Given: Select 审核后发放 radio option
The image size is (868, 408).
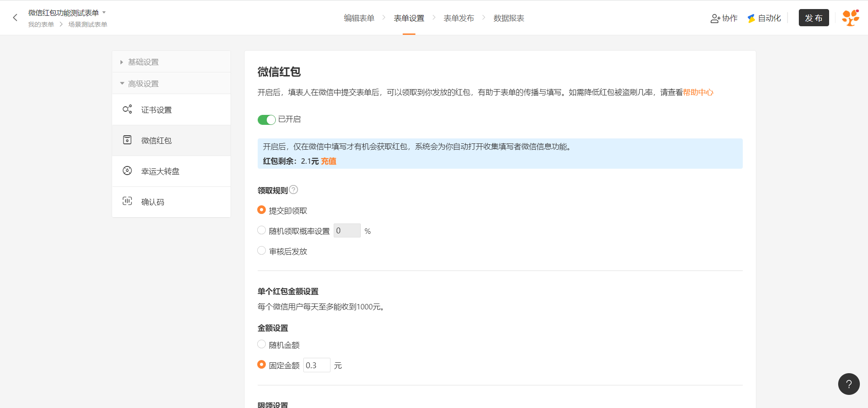Looking at the screenshot, I should pos(261,251).
